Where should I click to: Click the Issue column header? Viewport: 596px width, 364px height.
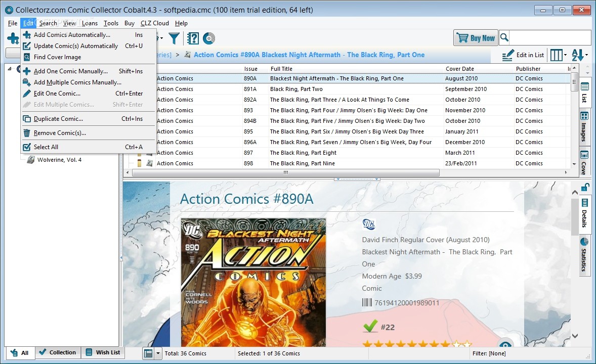point(251,69)
